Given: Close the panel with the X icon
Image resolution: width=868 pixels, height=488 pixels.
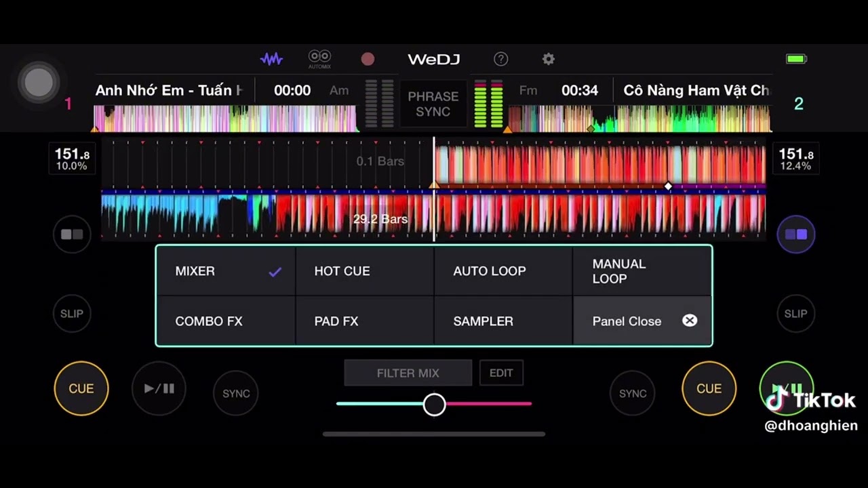Looking at the screenshot, I should (690, 321).
